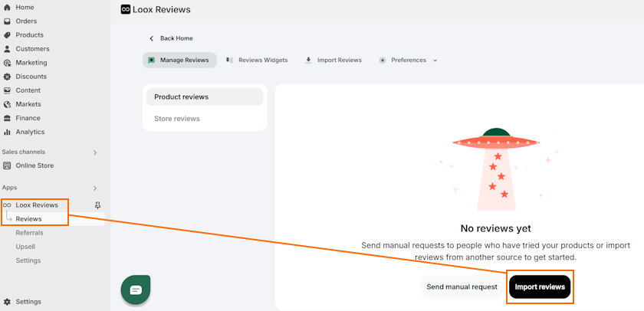
Task: Switch to Reviews Widgets tab
Action: 257,60
